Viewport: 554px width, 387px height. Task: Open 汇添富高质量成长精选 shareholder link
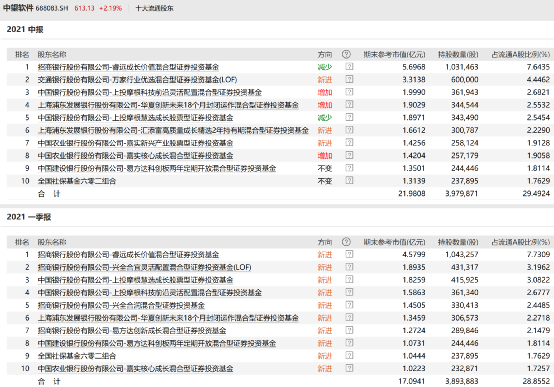pos(173,130)
